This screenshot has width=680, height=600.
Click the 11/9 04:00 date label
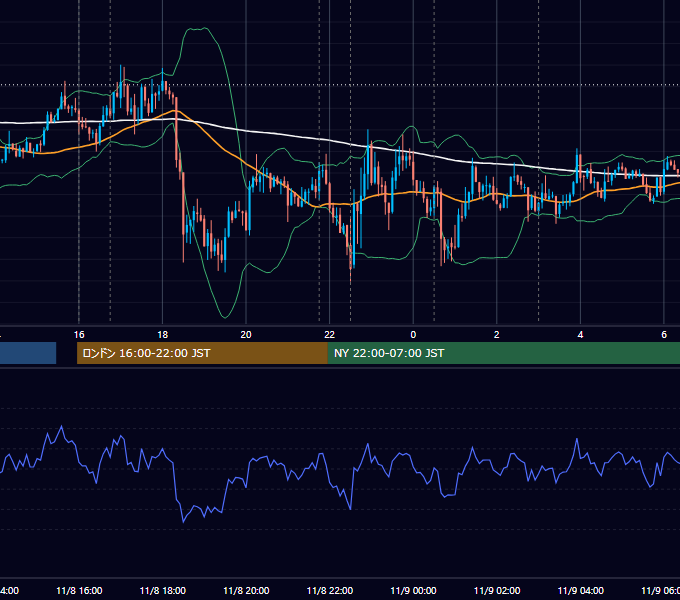pos(581,590)
